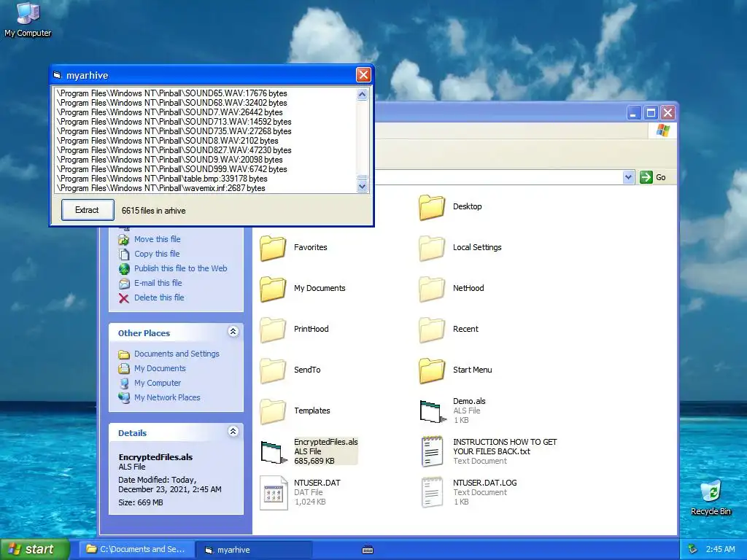Viewport: 747px width, 560px height.
Task: Click the system tray icon beside the clock
Action: (x=693, y=549)
